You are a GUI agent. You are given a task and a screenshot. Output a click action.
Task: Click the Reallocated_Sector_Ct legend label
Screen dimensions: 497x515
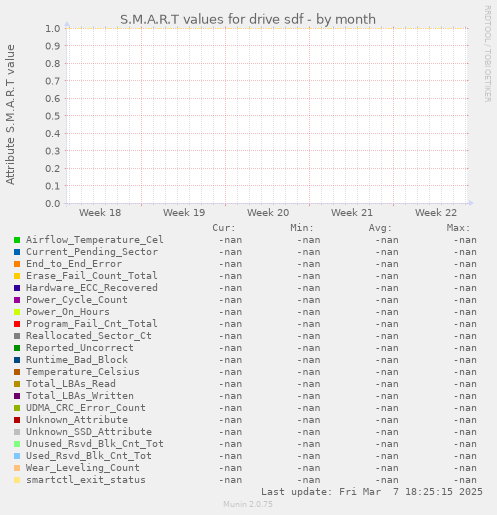[89, 336]
